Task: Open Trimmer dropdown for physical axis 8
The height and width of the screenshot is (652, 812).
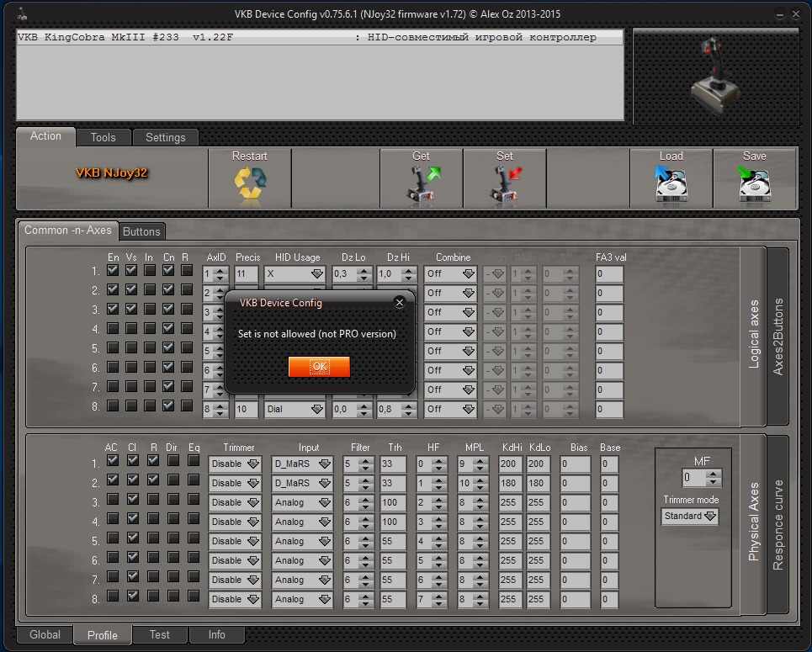Action: coord(235,599)
